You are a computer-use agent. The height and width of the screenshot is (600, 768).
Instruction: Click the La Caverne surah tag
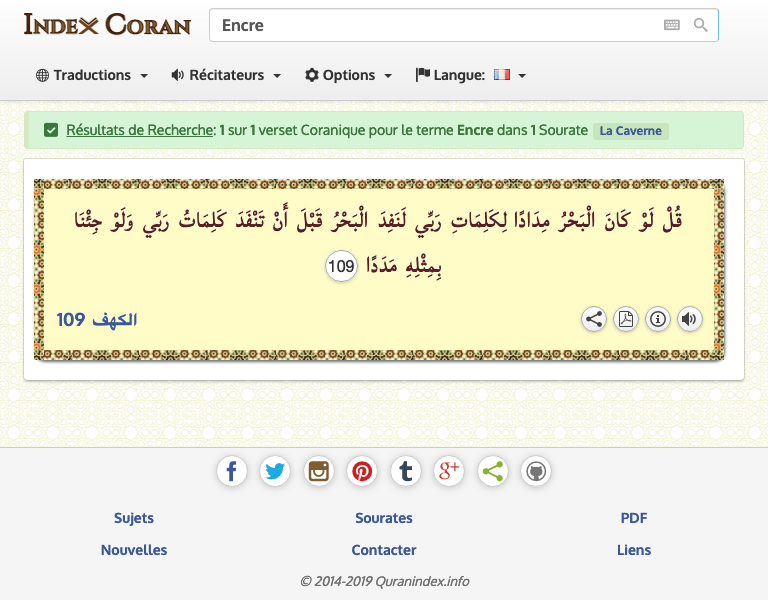point(630,130)
